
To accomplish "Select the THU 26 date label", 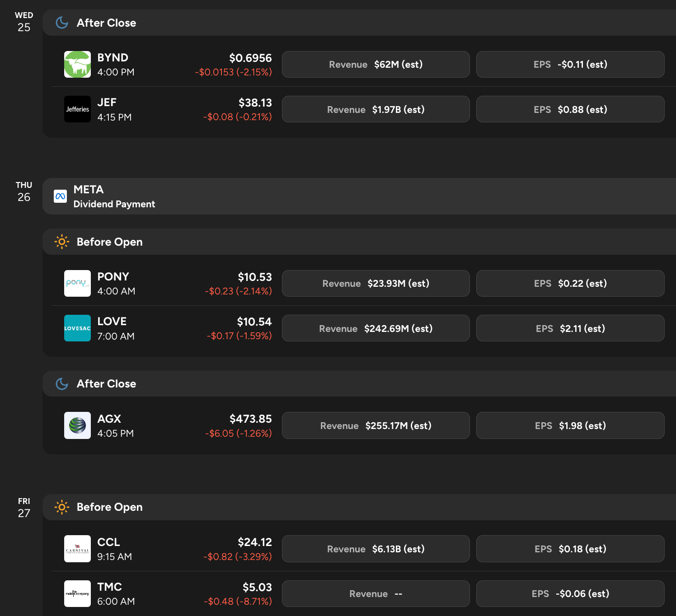I will (24, 192).
